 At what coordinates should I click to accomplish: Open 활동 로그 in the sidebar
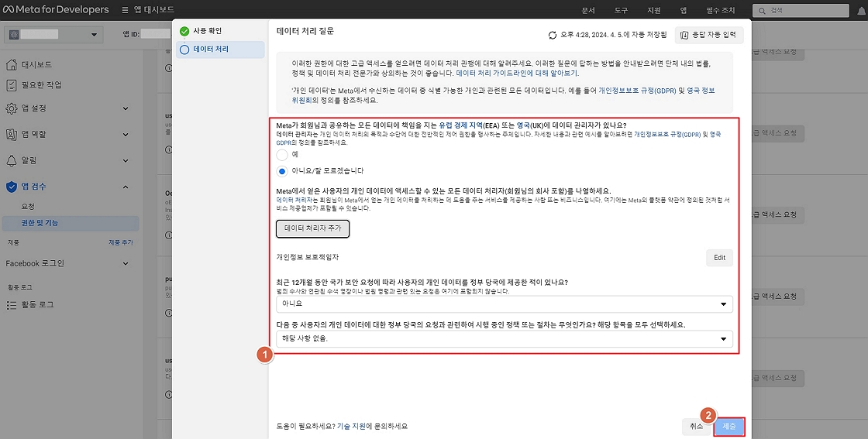(38, 305)
